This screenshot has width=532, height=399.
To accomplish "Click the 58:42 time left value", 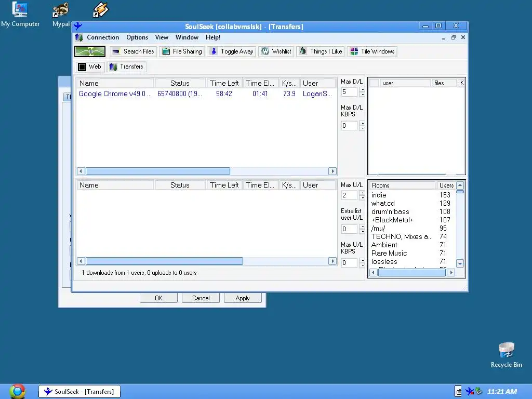I will tap(224, 94).
